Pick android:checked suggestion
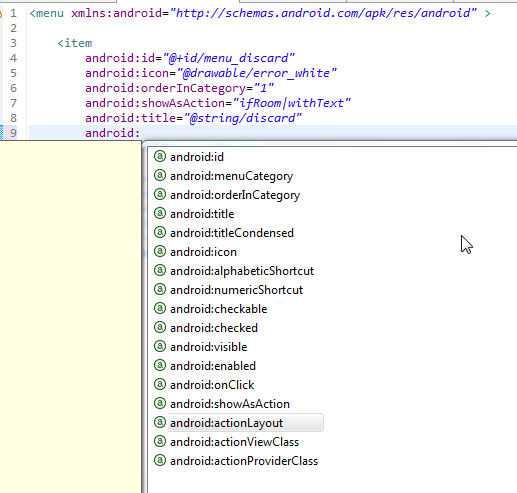The width and height of the screenshot is (517, 493). tap(214, 328)
